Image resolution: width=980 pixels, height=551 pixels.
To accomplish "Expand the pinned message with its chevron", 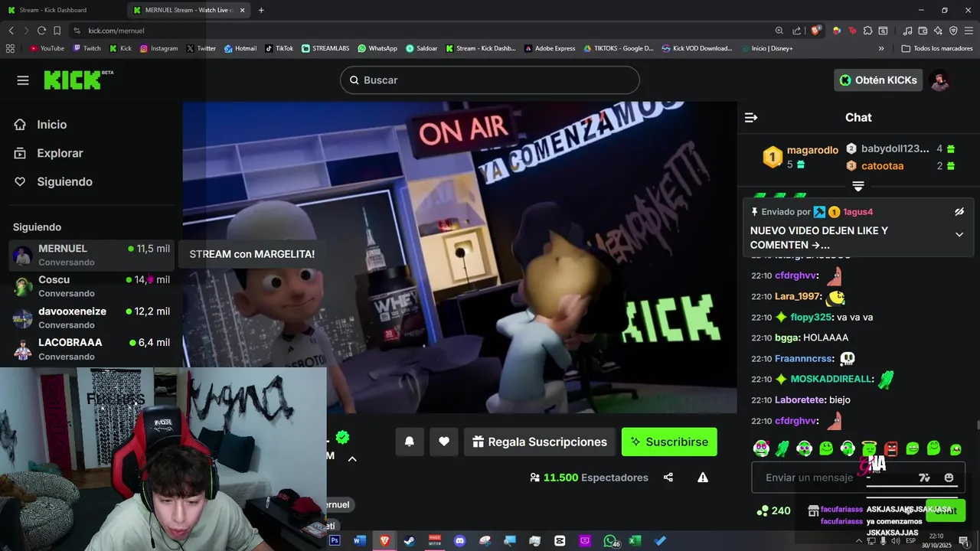I will [959, 234].
